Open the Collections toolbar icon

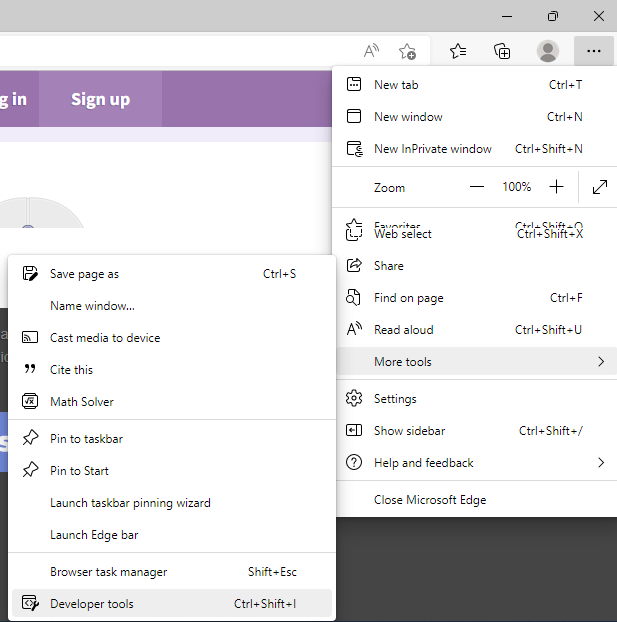(502, 51)
